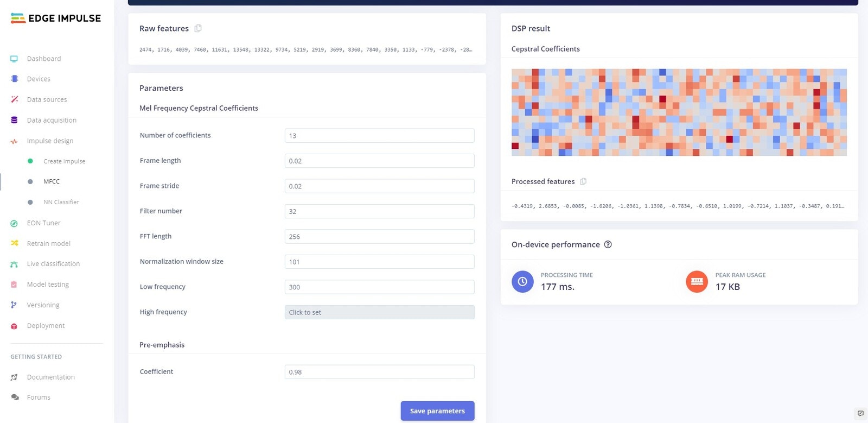
Task: Click the Data sources wand icon
Action: pyautogui.click(x=15, y=99)
